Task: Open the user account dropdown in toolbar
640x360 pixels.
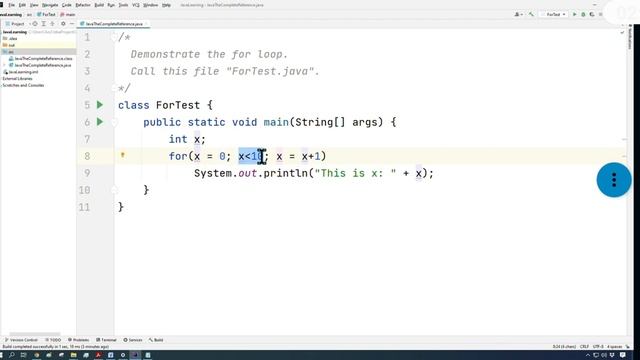Action: tap(518, 14)
